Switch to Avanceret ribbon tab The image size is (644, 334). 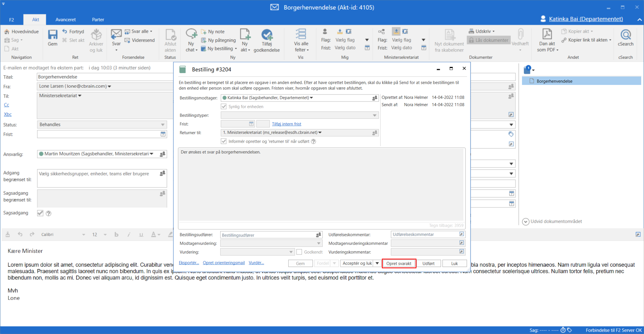(66, 20)
